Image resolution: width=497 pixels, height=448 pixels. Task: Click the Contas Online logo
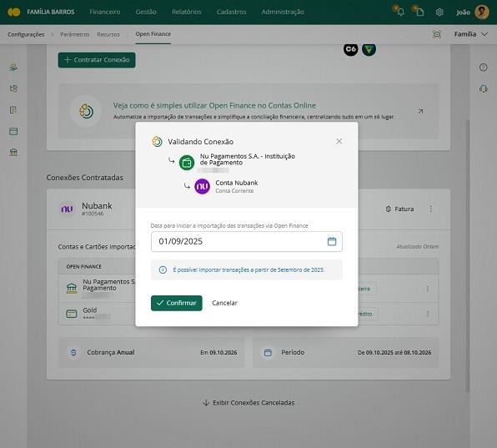[x=14, y=12]
